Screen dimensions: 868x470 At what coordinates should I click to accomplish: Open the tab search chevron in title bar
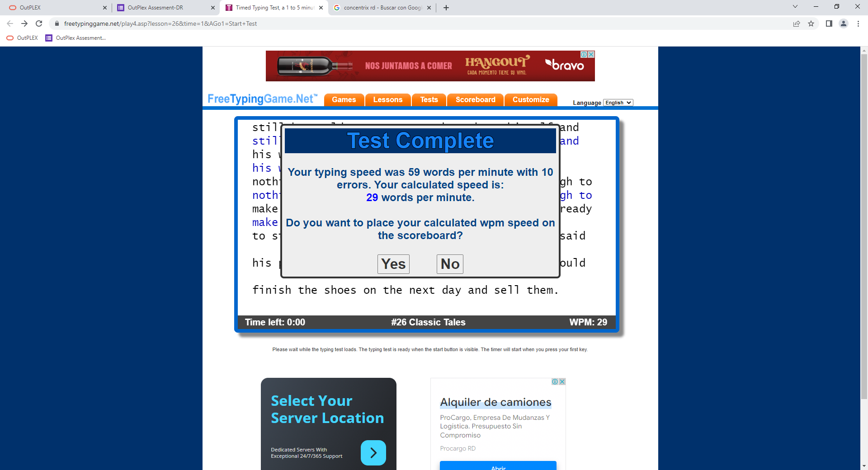click(795, 6)
